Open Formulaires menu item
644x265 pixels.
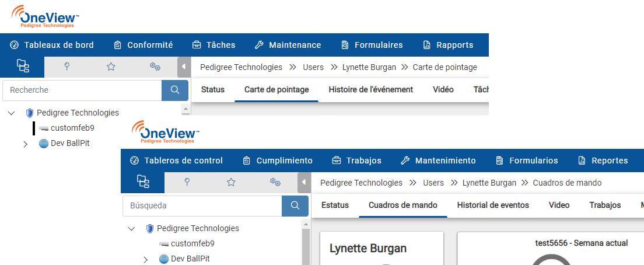click(372, 45)
